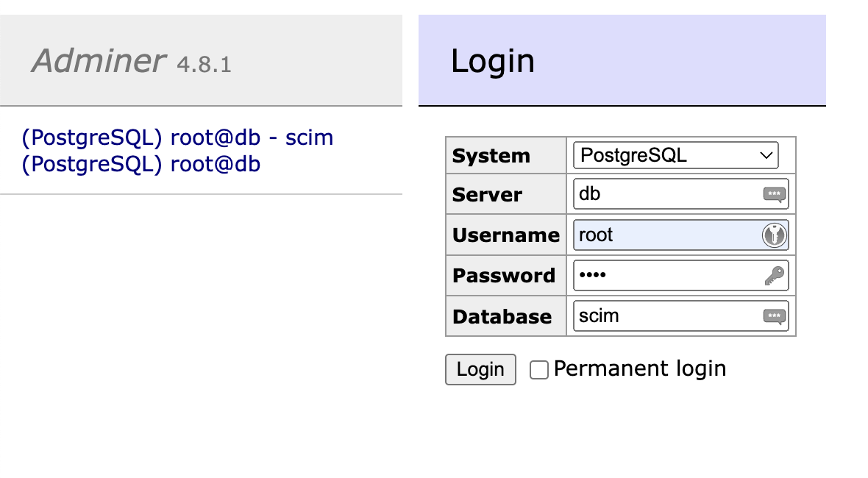Image resolution: width=868 pixels, height=478 pixels.
Task: Click the chevron on the PostgreSQL selector
Action: pyautogui.click(x=766, y=155)
